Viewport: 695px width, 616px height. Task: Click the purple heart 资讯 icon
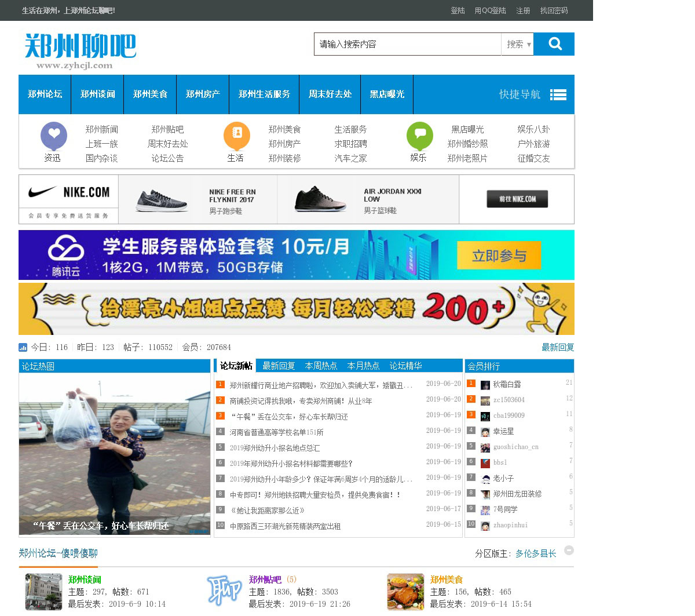click(x=54, y=135)
